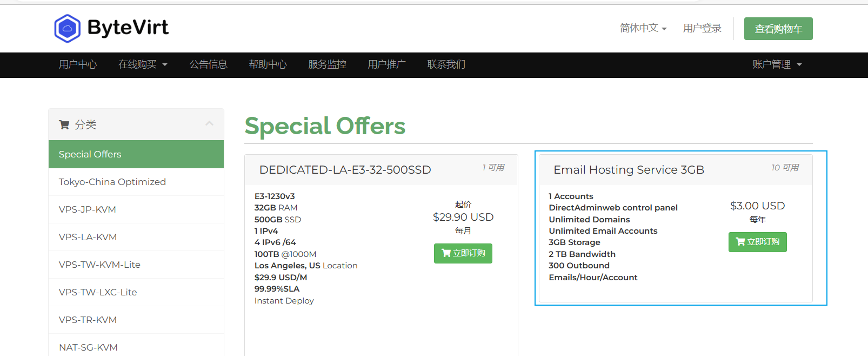Click the cart icon beside 分类
Image resolution: width=868 pixels, height=356 pixels.
[64, 125]
